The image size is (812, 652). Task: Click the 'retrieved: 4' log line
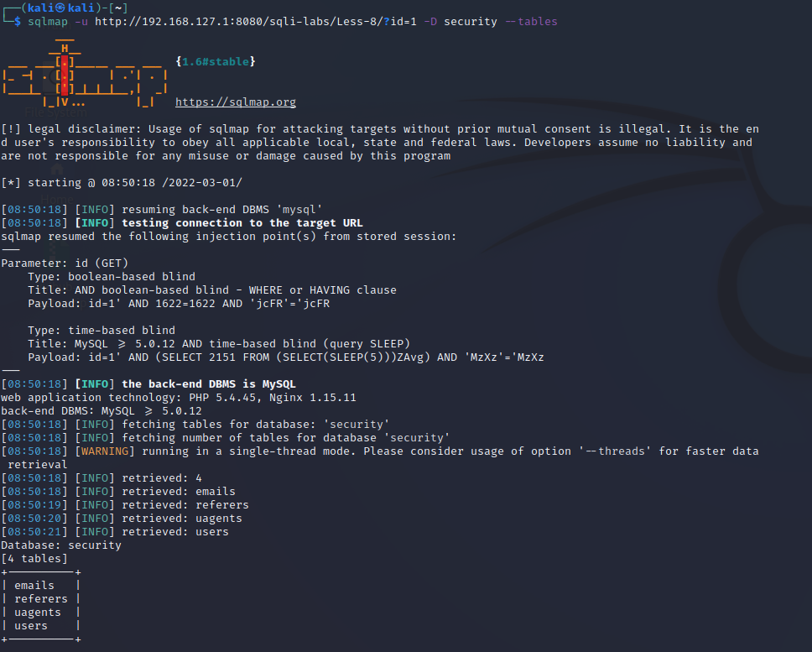coord(101,477)
